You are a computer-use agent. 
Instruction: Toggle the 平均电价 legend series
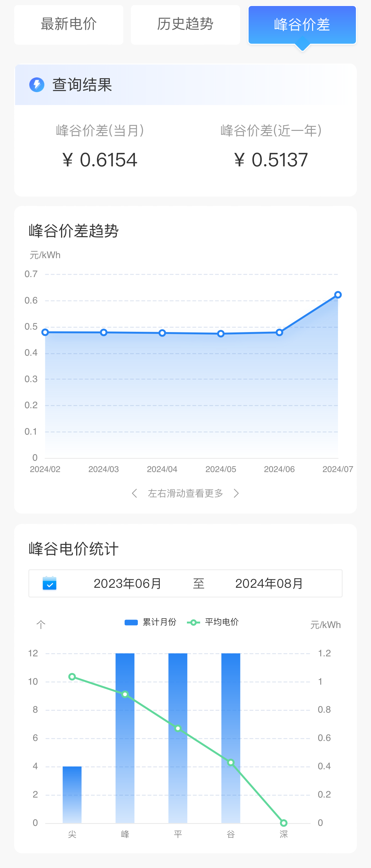213,622
